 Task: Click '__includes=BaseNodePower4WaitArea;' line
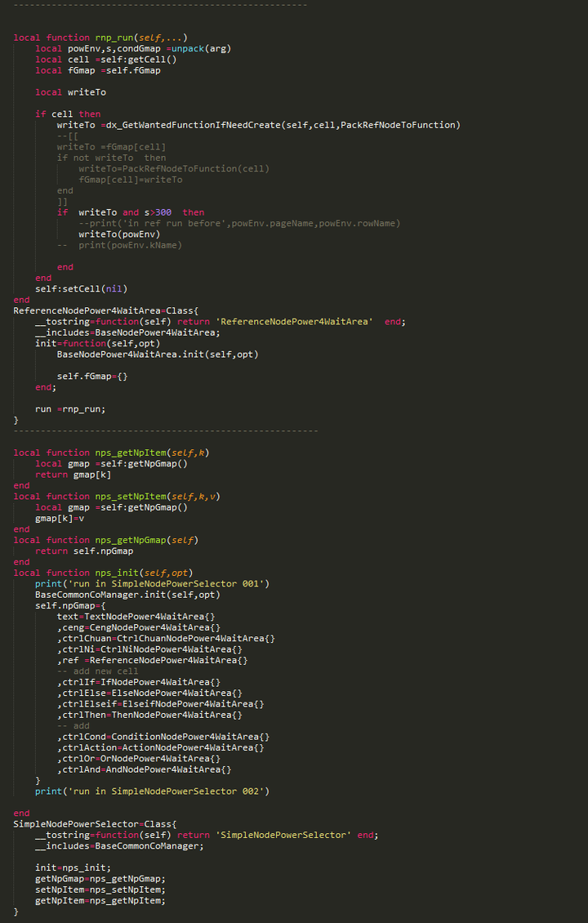click(x=127, y=332)
